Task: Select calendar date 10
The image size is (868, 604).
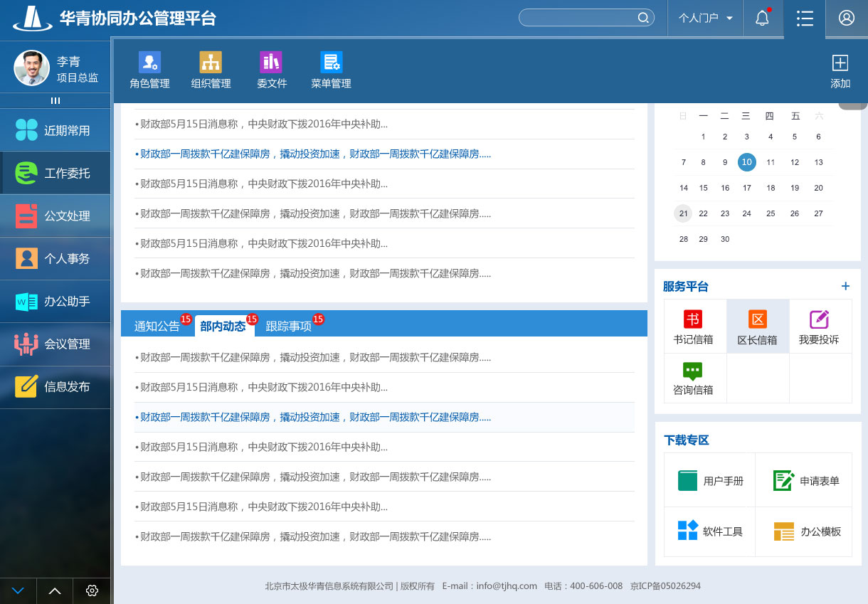Action: pyautogui.click(x=746, y=162)
